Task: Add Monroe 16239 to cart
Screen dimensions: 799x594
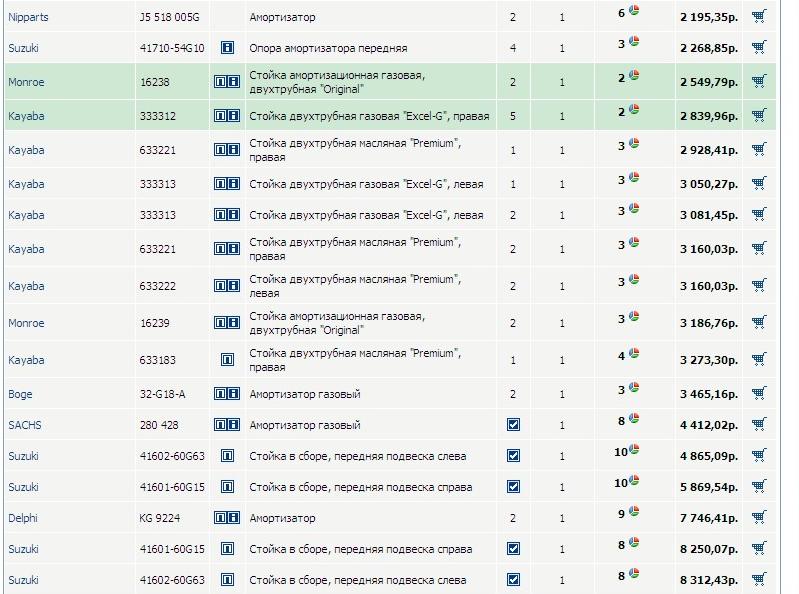Action: [x=759, y=322]
